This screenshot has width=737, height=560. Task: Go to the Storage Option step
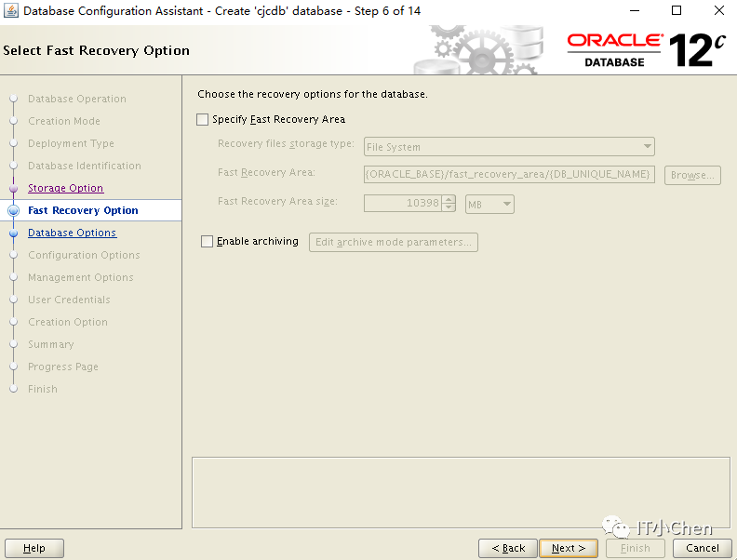coord(66,188)
